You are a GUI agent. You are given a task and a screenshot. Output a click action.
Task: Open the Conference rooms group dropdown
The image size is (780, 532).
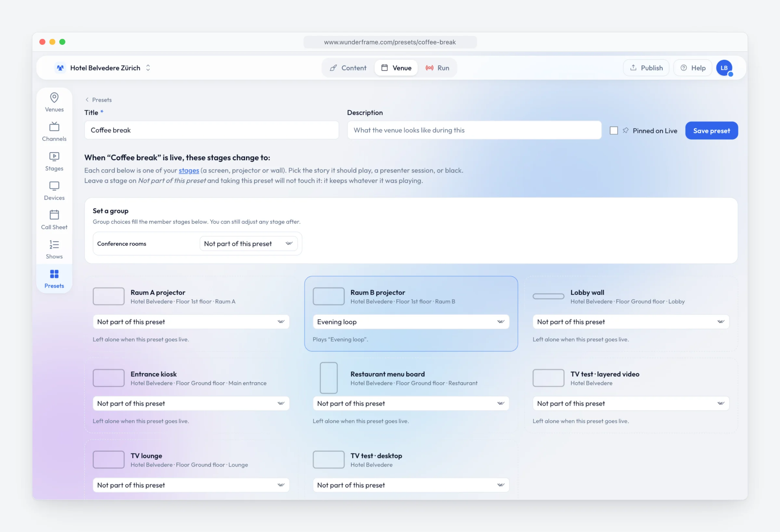tap(248, 244)
